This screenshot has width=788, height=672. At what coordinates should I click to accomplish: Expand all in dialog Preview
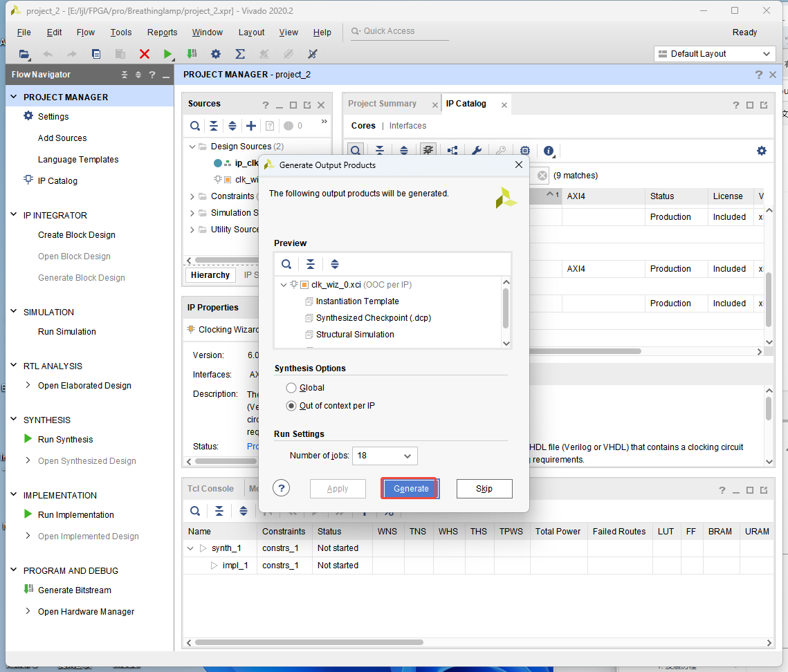point(335,264)
